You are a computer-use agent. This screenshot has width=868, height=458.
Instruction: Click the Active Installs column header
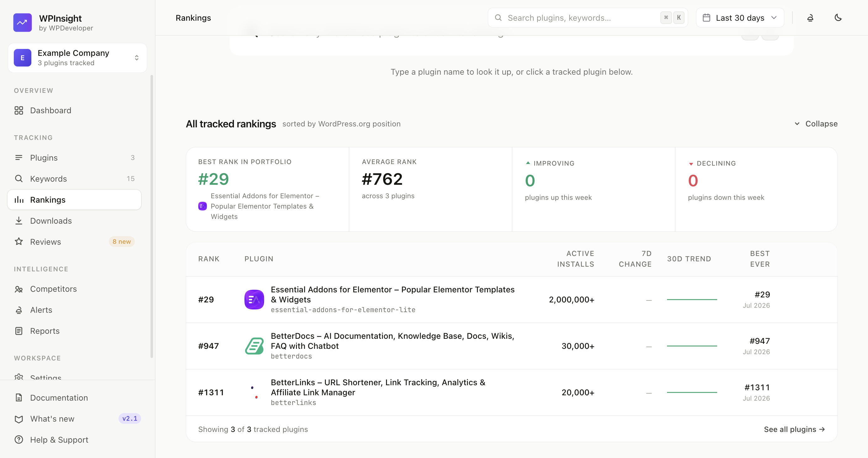575,259
